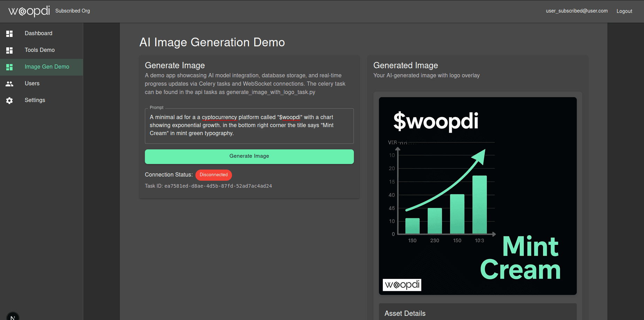Screen dimensions: 644x320
Task: Click the red Disconnected status chip
Action: click(x=214, y=175)
